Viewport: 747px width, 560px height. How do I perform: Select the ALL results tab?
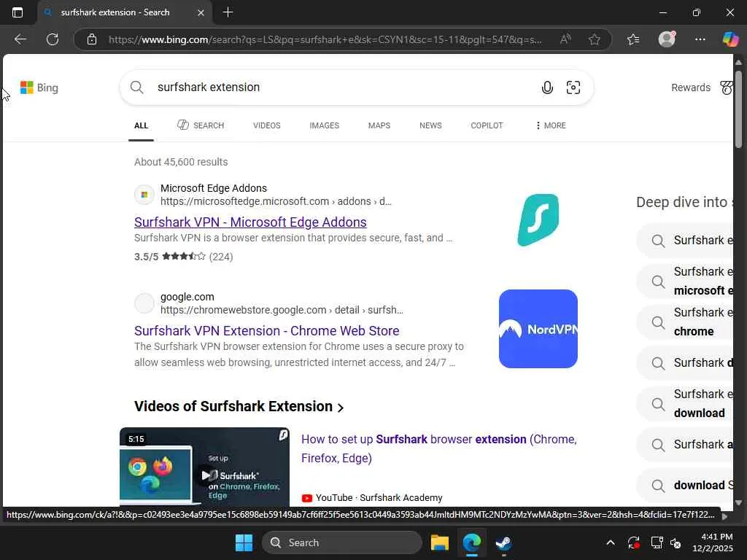point(141,125)
